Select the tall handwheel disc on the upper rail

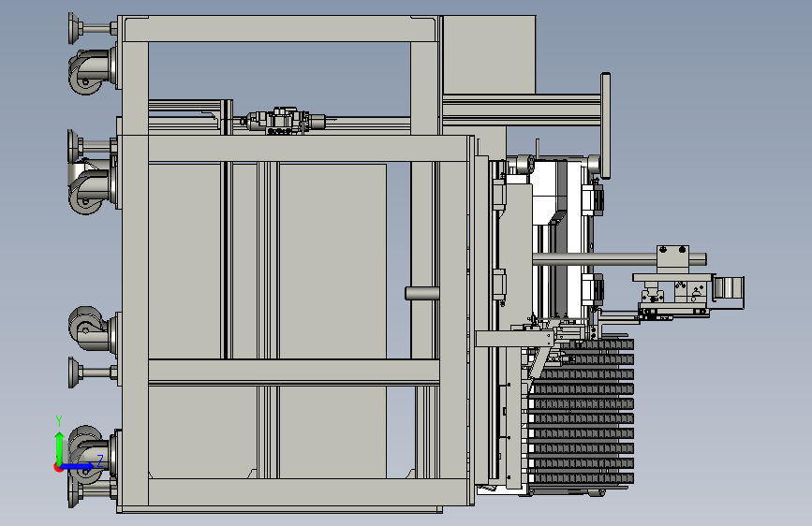tap(605, 125)
